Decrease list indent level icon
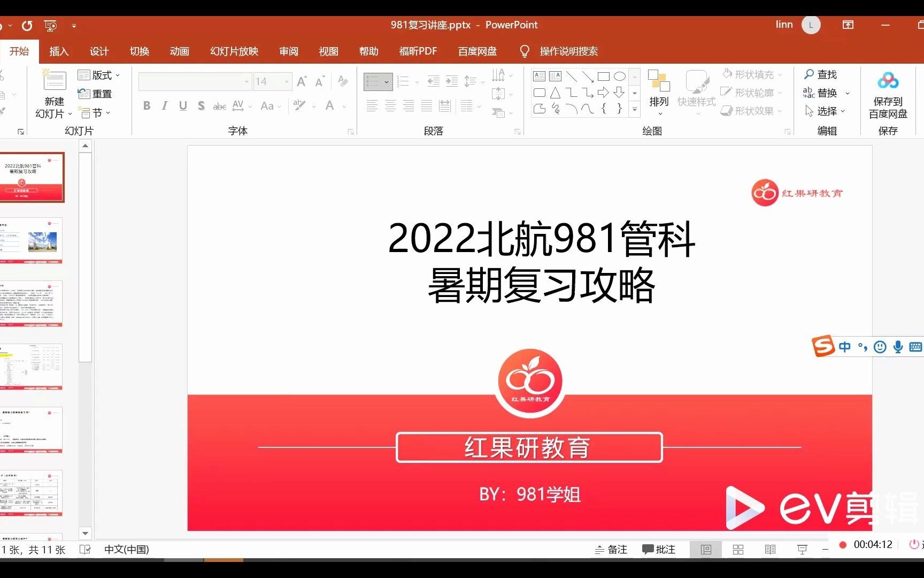 (x=434, y=81)
